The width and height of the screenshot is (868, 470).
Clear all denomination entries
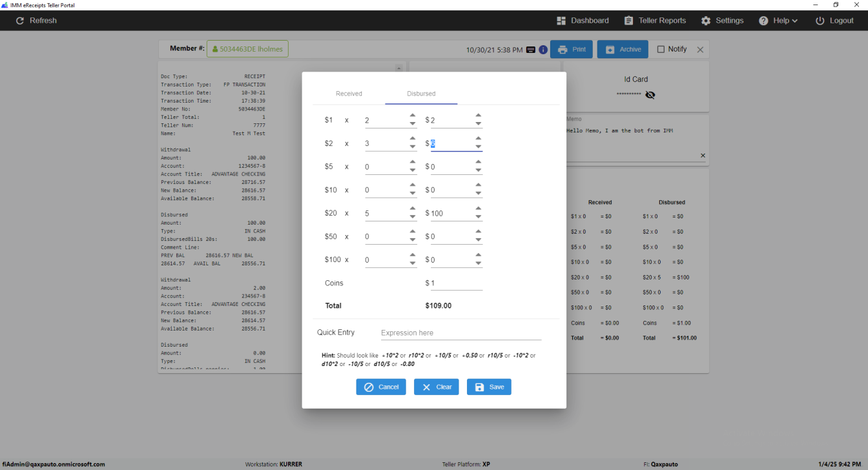(x=437, y=387)
